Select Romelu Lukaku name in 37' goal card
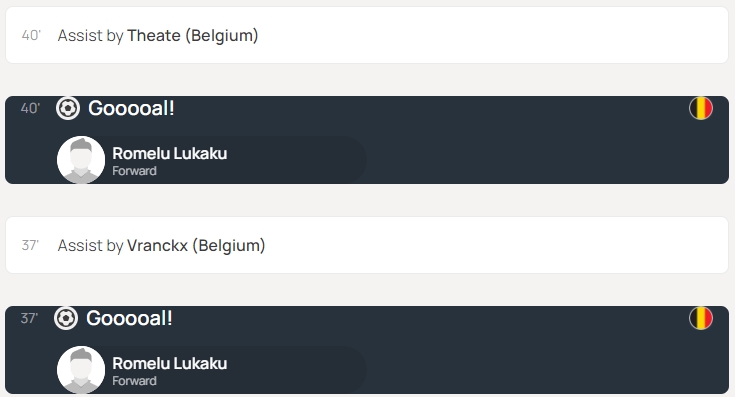Screen dimensions: 735x397 [x=170, y=363]
